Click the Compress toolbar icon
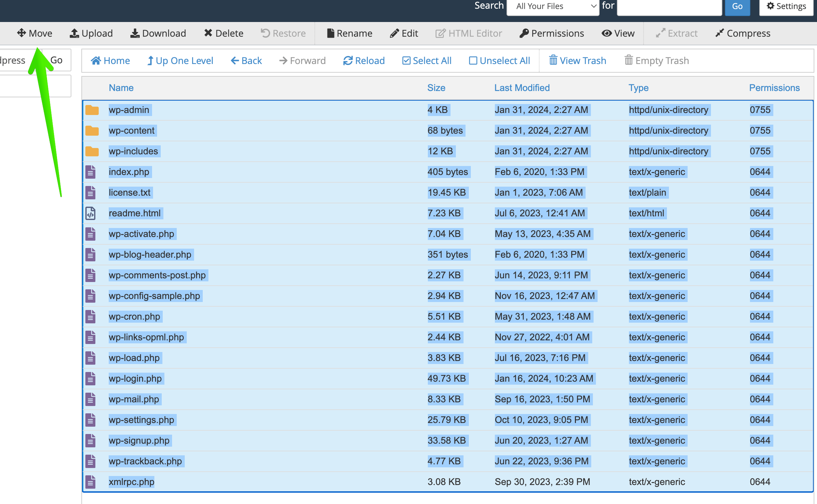Viewport: 817px width, 504px height. pyautogui.click(x=743, y=33)
